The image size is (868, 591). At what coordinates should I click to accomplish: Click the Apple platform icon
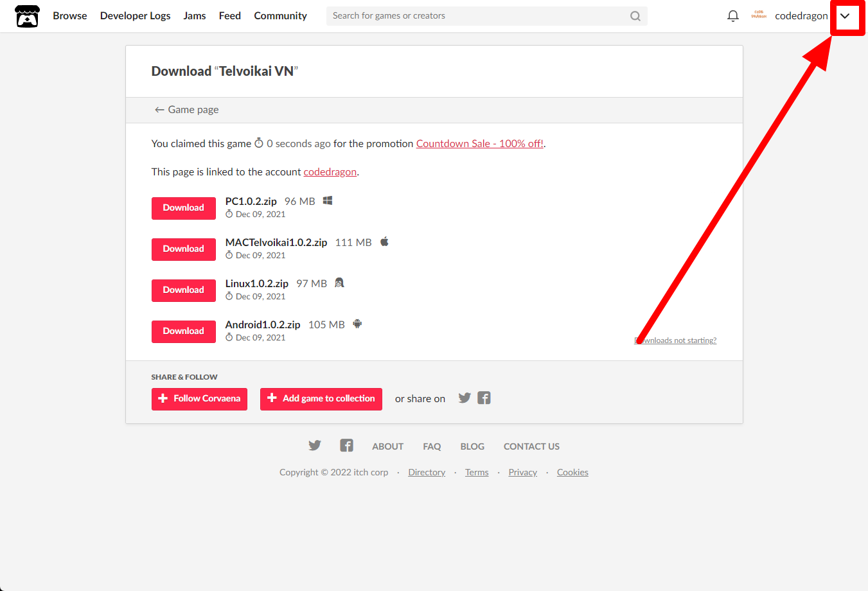384,242
